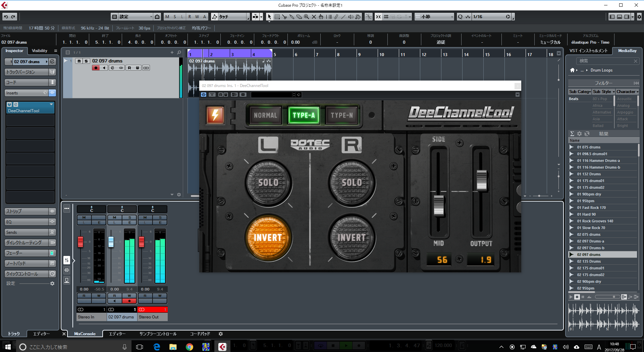Click the Add Track plus icon
Viewport: 644px width, 352px height.
point(172,52)
